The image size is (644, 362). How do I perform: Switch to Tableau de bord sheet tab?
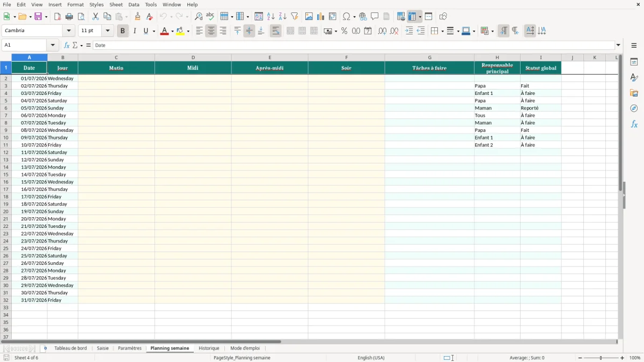point(70,349)
